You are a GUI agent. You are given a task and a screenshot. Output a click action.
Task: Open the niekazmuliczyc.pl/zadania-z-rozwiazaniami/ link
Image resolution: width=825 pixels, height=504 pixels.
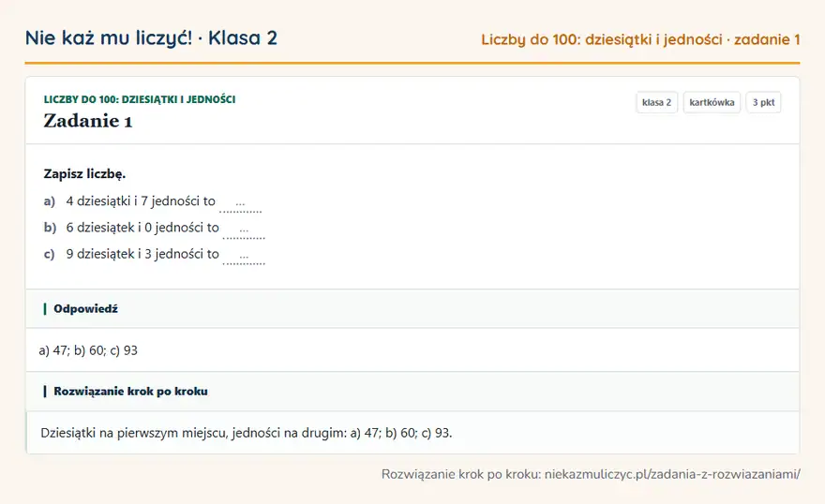(x=672, y=475)
